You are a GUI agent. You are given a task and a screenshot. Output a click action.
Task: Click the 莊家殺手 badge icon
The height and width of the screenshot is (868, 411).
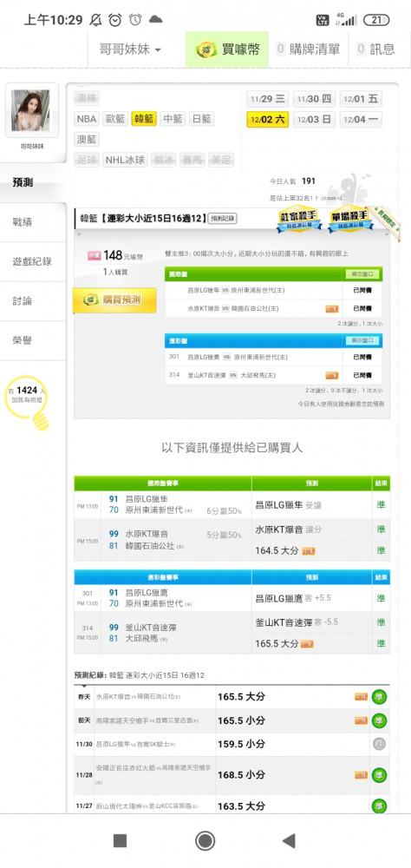pyautogui.click(x=299, y=220)
